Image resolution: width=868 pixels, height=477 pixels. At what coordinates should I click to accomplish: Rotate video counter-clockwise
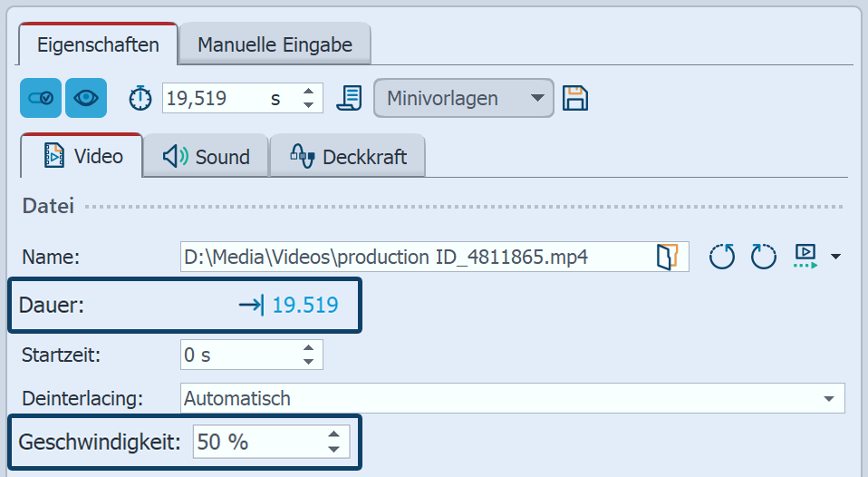[x=722, y=257]
